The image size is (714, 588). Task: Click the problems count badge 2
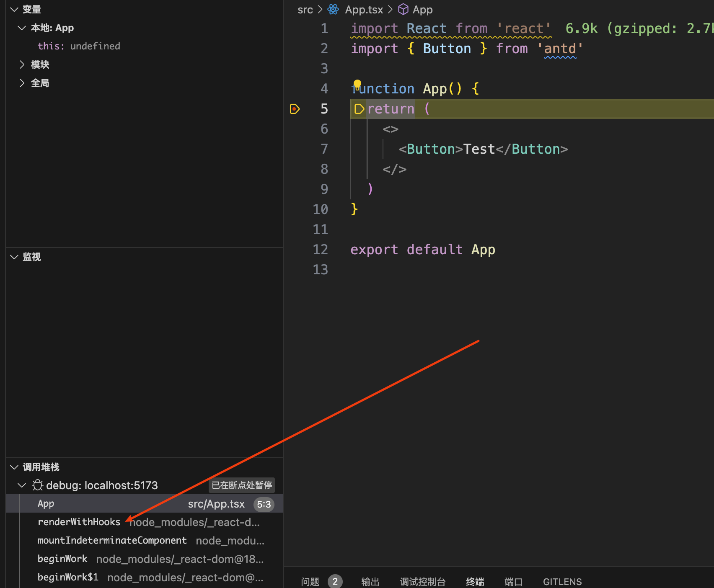(335, 581)
